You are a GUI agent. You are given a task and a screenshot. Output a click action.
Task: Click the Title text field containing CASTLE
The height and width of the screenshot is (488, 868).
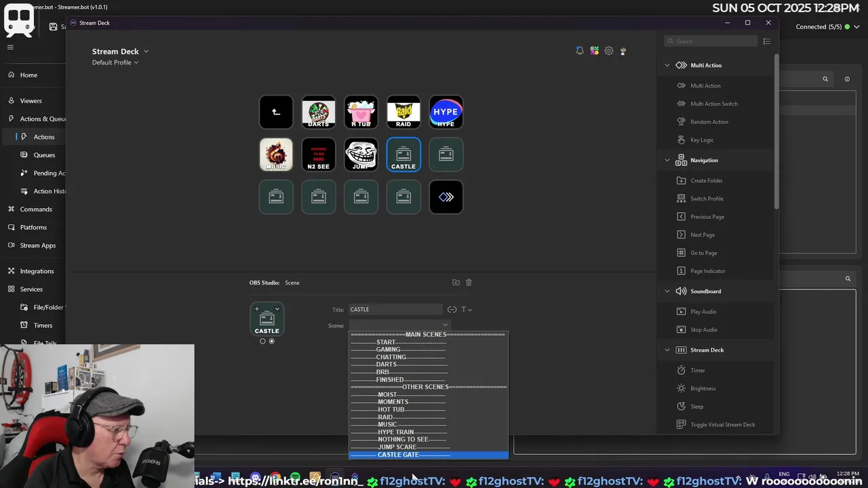pyautogui.click(x=396, y=310)
